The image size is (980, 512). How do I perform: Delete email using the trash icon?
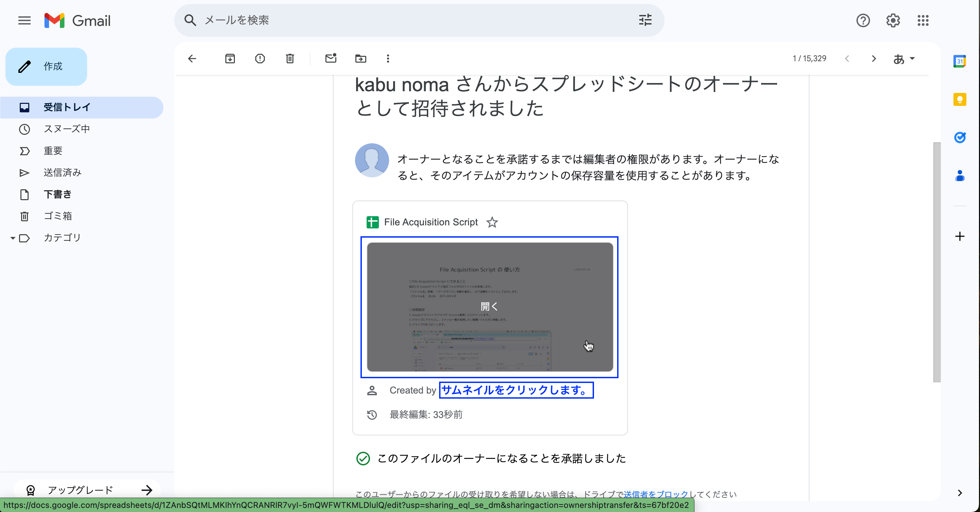coord(290,59)
